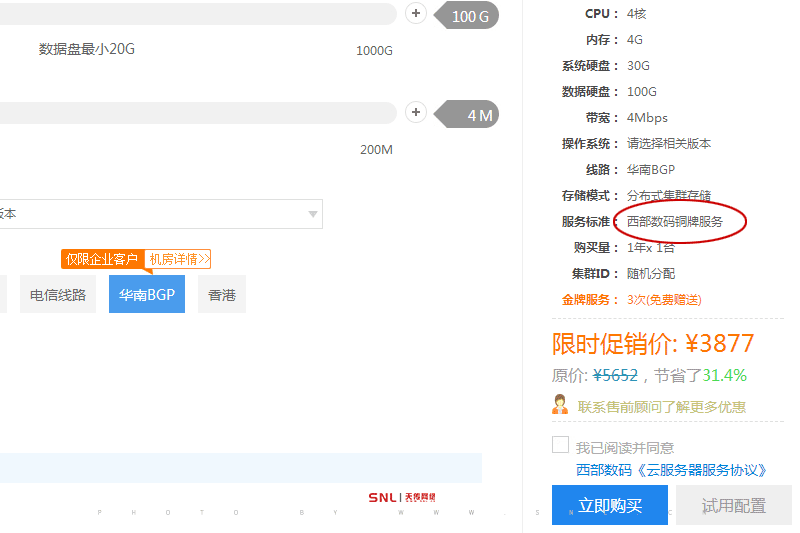Click the SNL logo watermark
Screen dimensions: 800x533
(x=401, y=497)
